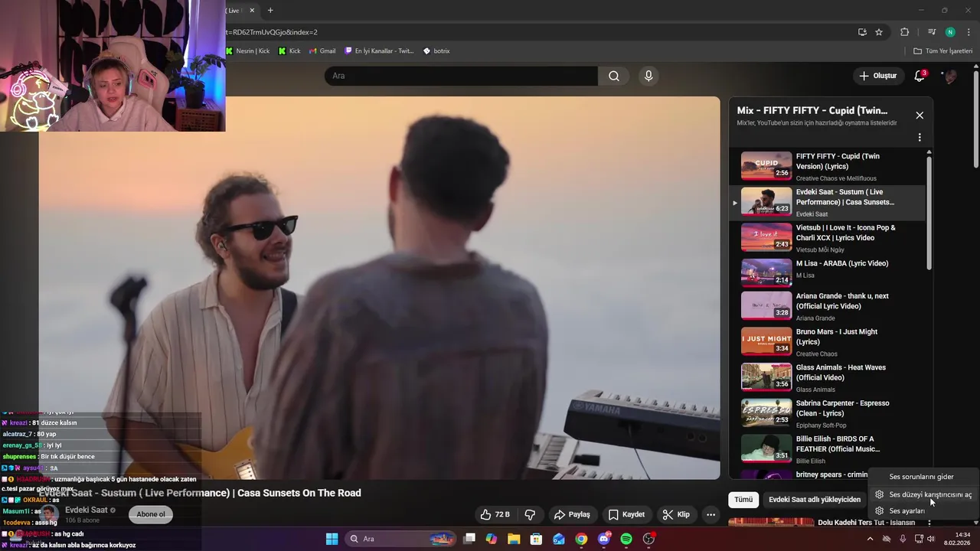This screenshot has width=980, height=551.
Task: Click into the YouTube Ara search field
Action: pyautogui.click(x=462, y=76)
